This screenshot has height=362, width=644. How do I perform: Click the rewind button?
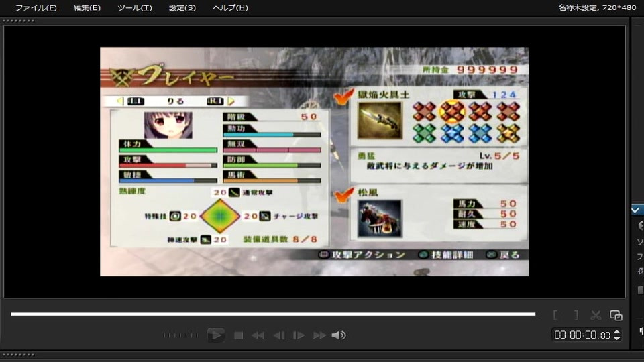(x=258, y=335)
